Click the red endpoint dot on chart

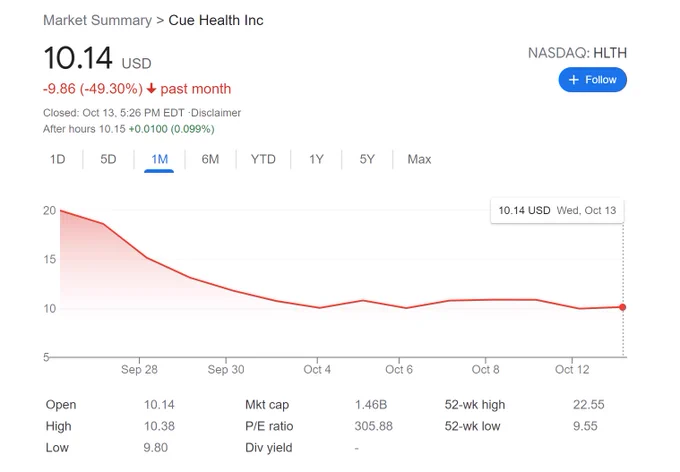[622, 307]
